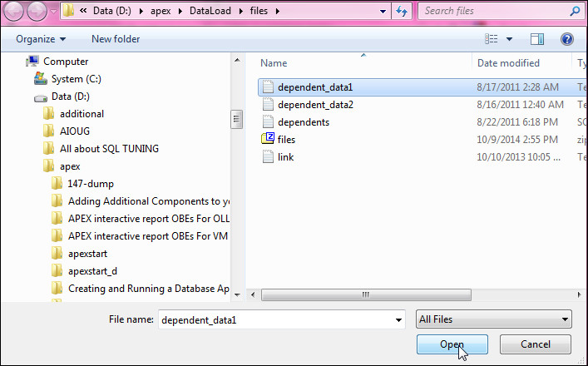Open the view options dropdown arrow
The width and height of the screenshot is (588, 366).
point(509,39)
